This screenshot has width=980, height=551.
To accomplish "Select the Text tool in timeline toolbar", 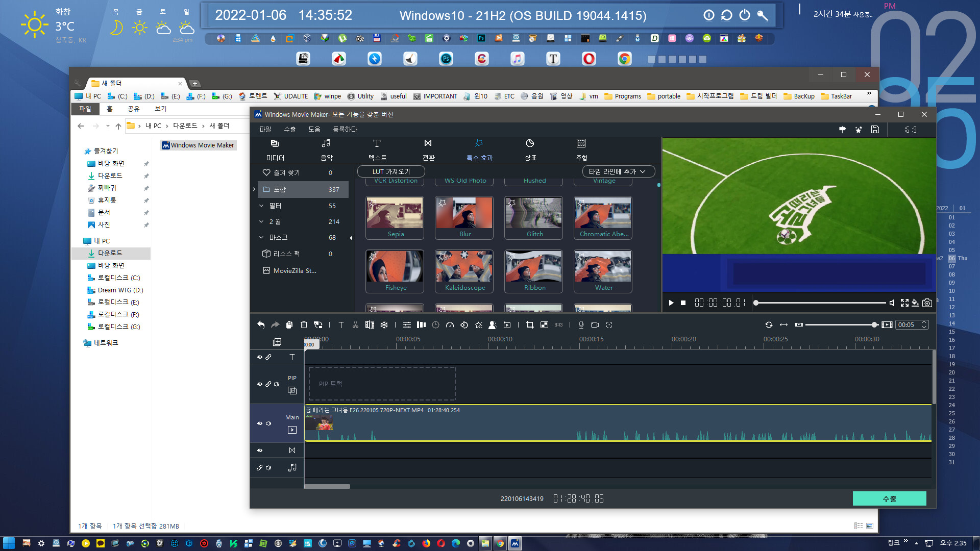I will point(341,324).
